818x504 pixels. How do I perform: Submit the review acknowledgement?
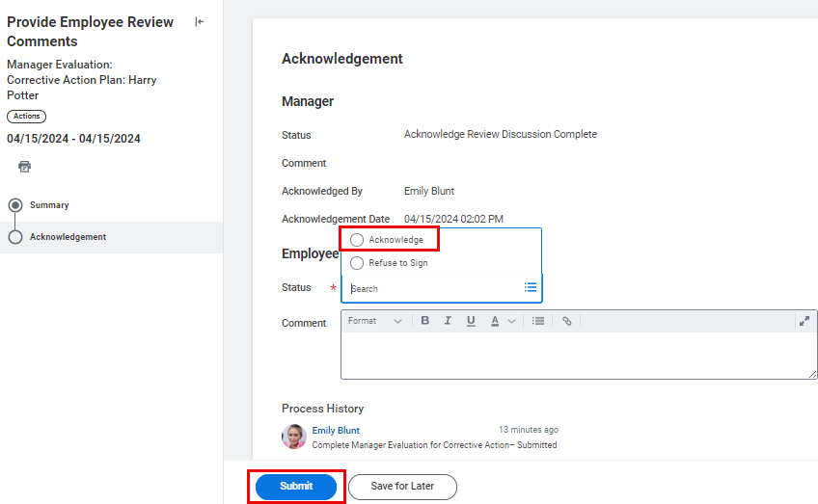coord(296,487)
